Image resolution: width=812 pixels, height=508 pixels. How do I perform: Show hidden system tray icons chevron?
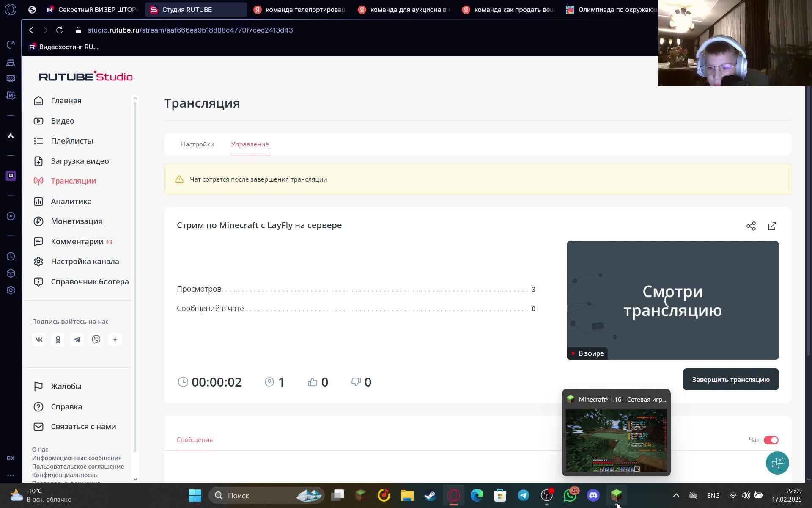pos(676,495)
